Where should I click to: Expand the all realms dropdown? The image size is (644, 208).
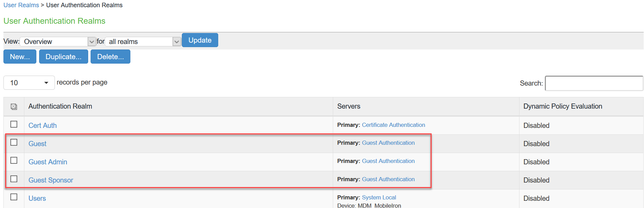[x=142, y=42]
